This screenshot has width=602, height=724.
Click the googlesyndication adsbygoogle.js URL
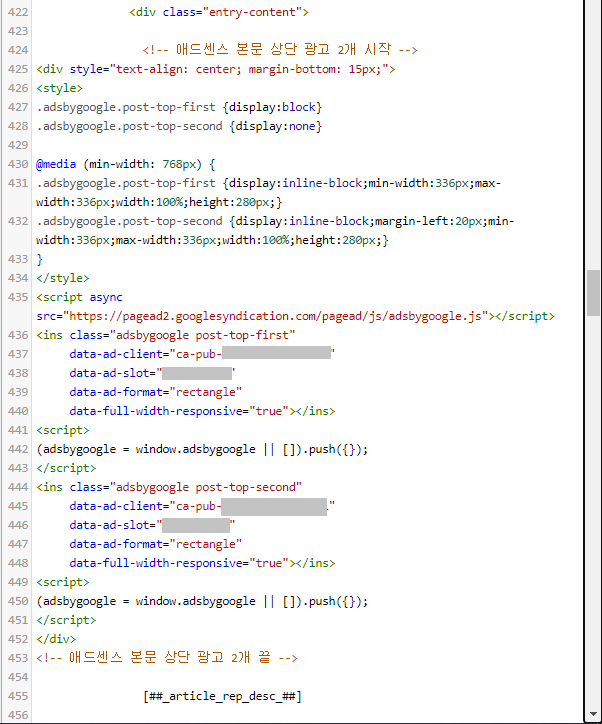[276, 316]
